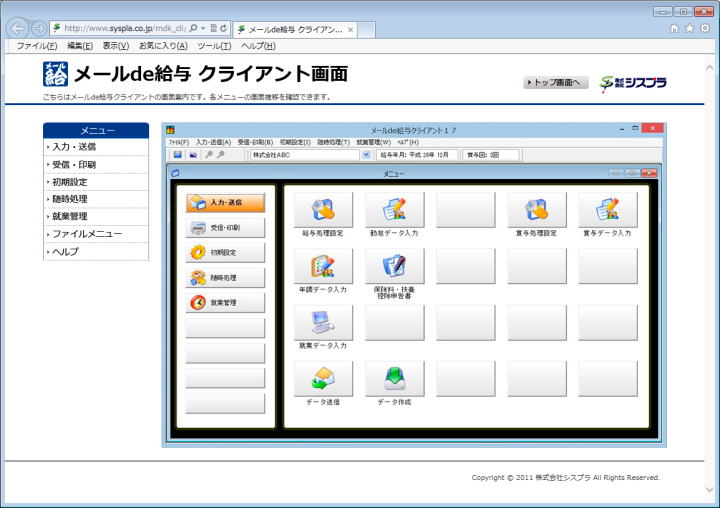Click 受信・印刷 link in the web menu

tap(74, 164)
